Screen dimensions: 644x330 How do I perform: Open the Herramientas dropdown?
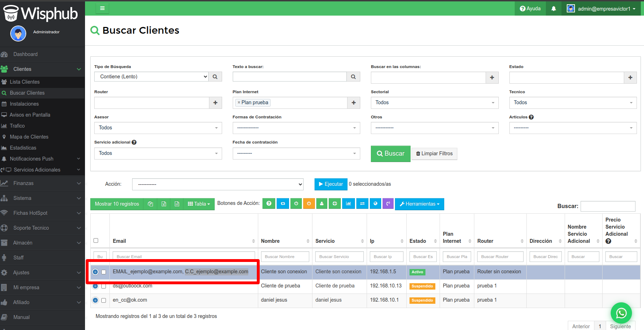[x=419, y=204]
